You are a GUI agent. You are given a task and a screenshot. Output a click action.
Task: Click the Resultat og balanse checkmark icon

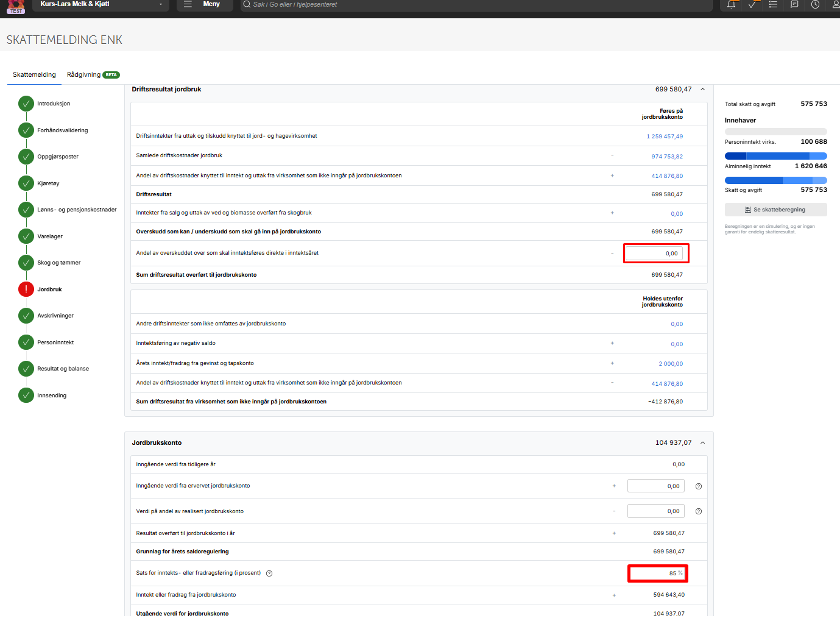[x=26, y=369]
